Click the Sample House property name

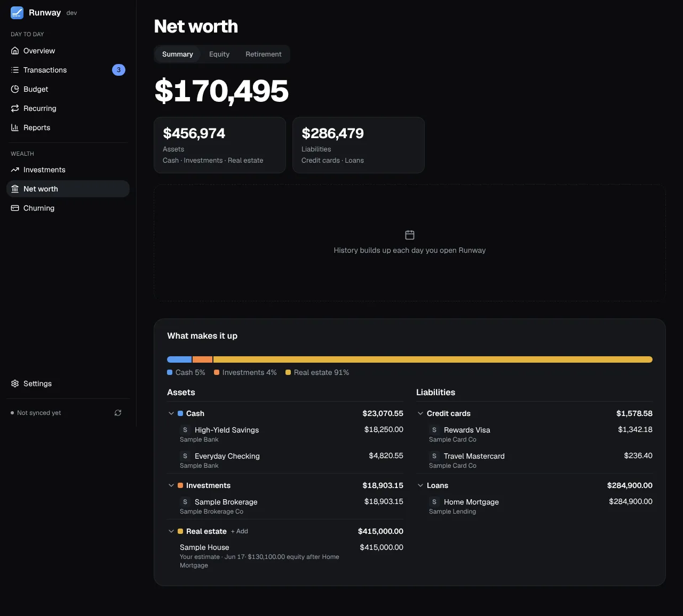pos(204,547)
